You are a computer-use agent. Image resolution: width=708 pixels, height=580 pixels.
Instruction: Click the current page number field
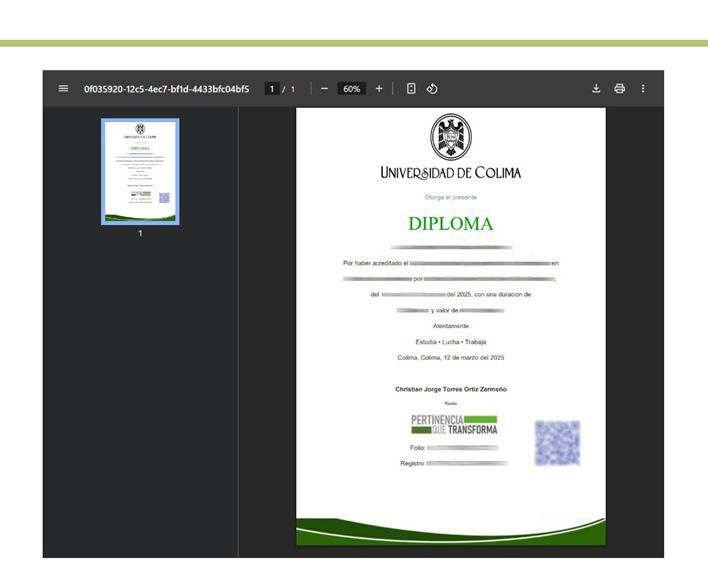click(272, 89)
